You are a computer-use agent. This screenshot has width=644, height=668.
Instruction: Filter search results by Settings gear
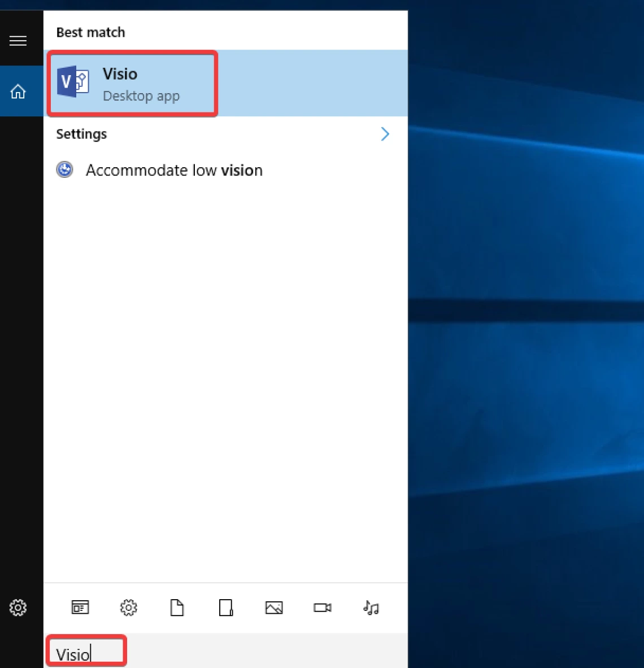[x=128, y=608]
